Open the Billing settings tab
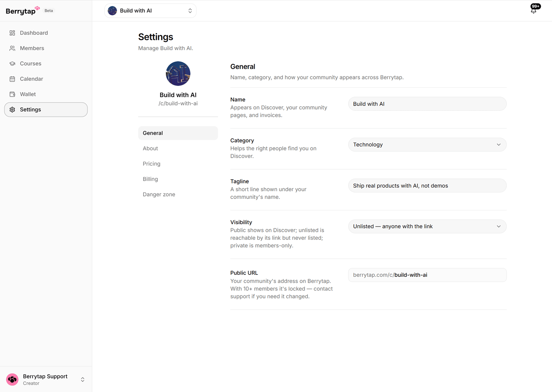The height and width of the screenshot is (392, 552). tap(178, 179)
